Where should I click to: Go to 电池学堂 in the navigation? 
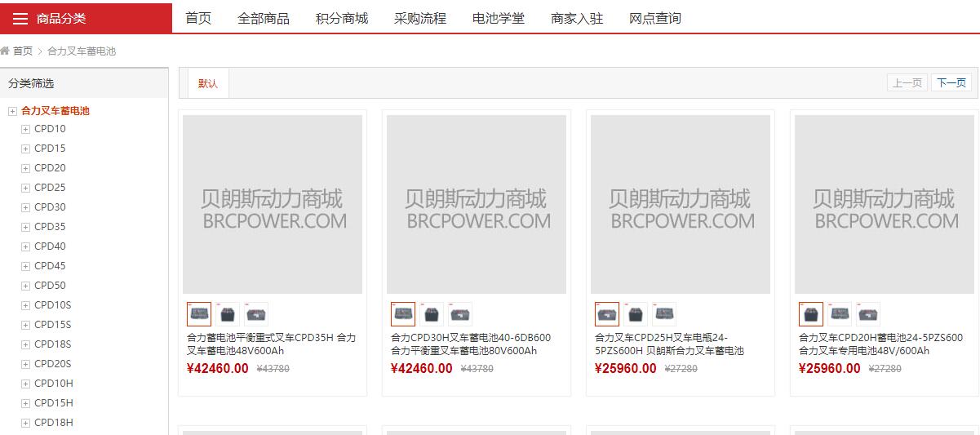(498, 18)
